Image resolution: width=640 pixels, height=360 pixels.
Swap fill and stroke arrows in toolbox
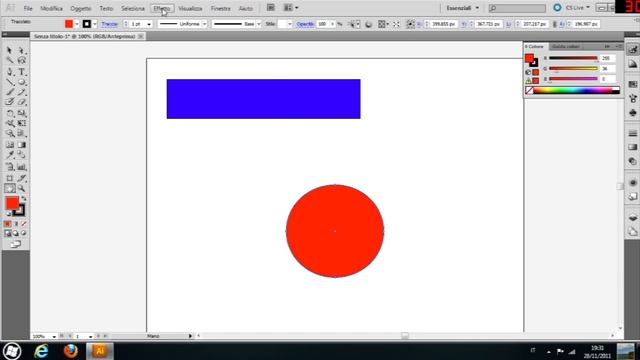[24, 199]
